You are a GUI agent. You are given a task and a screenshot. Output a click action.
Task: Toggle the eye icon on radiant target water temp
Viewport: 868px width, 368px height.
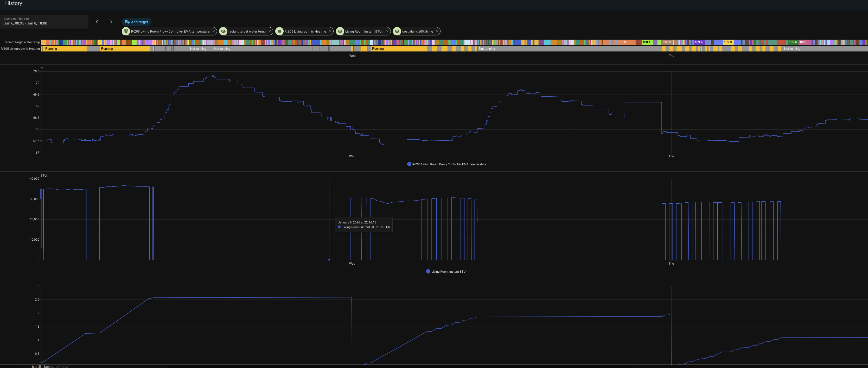click(x=223, y=31)
